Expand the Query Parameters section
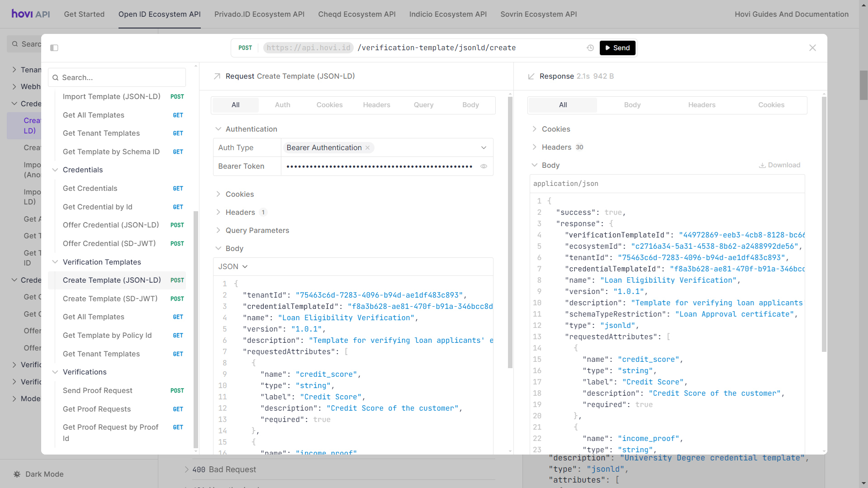Viewport: 868px width, 488px height. click(257, 230)
